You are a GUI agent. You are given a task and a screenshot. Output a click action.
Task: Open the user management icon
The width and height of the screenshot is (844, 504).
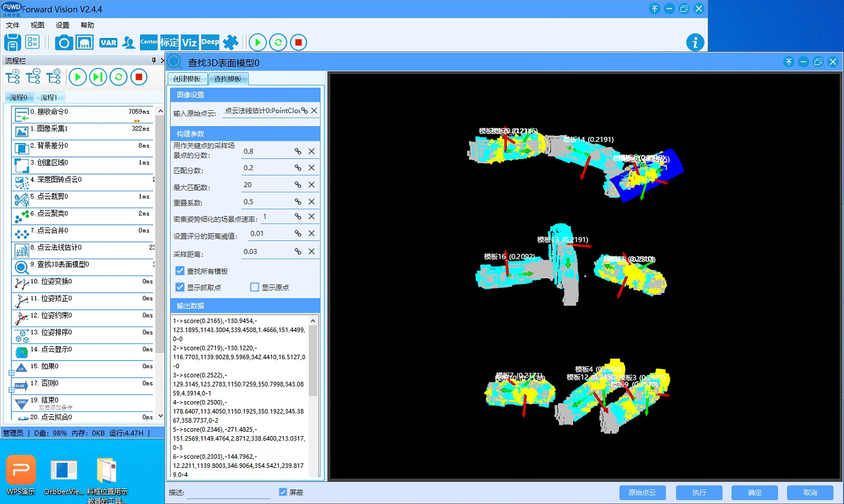[x=128, y=42]
